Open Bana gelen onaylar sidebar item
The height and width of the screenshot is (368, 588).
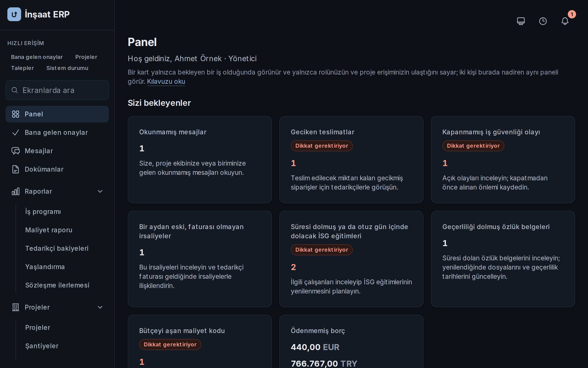pos(57,132)
